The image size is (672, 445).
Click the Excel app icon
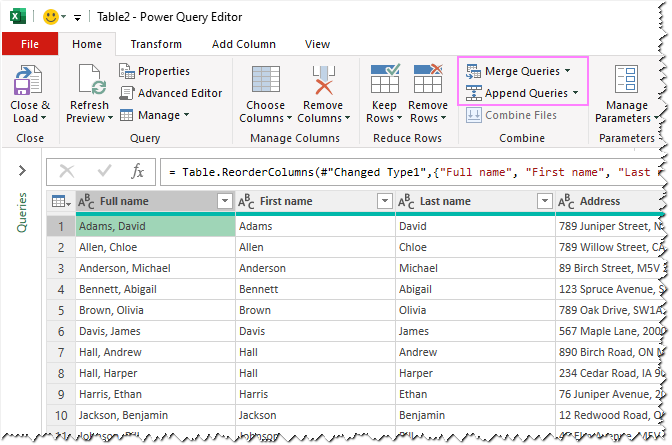coord(18,17)
